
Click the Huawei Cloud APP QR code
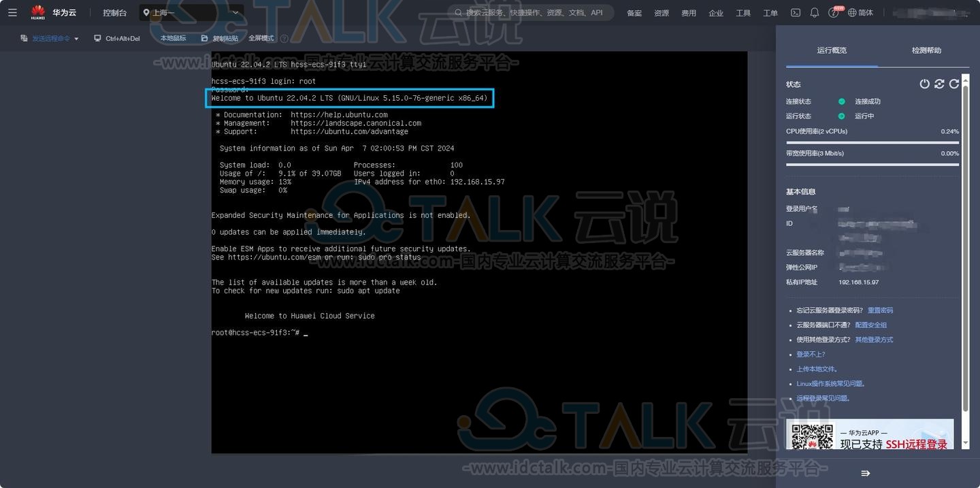click(x=812, y=436)
